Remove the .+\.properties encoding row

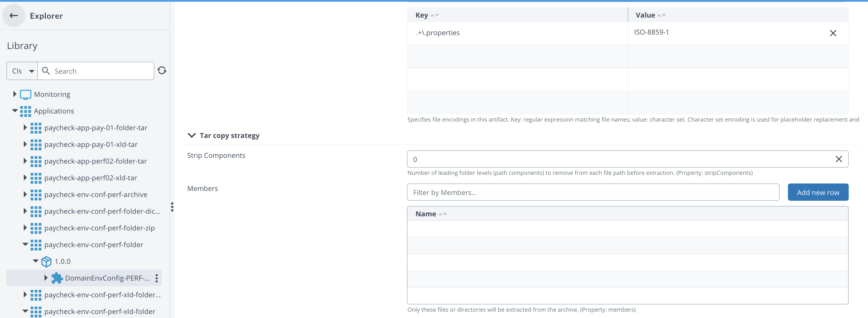(833, 33)
